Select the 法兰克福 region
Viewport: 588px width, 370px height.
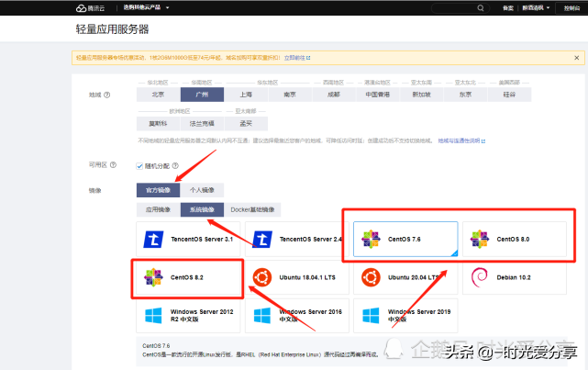pos(202,123)
